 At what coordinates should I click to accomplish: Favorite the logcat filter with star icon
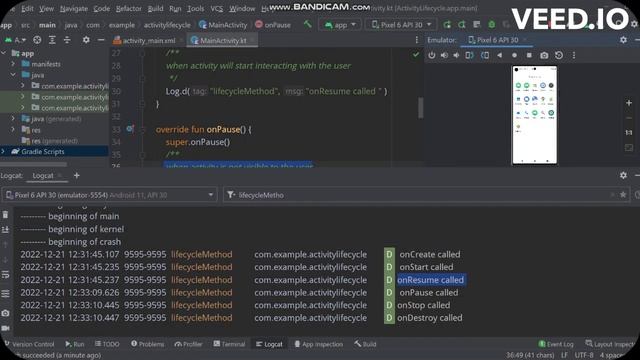tap(623, 195)
